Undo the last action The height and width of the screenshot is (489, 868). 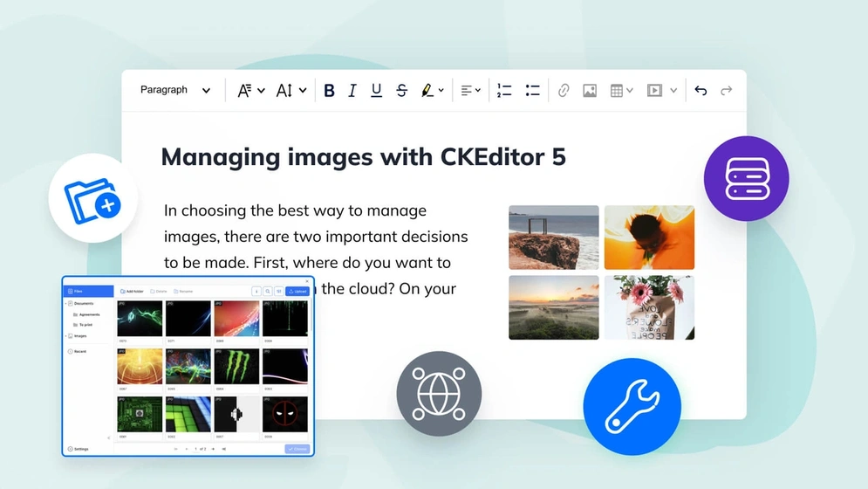[701, 91]
